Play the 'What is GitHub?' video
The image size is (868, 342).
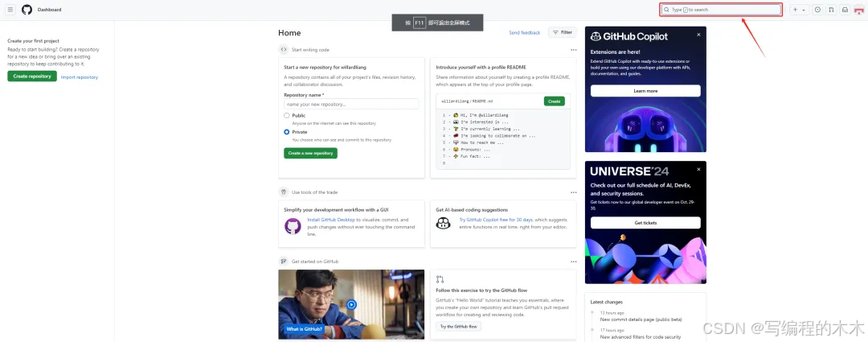click(351, 304)
